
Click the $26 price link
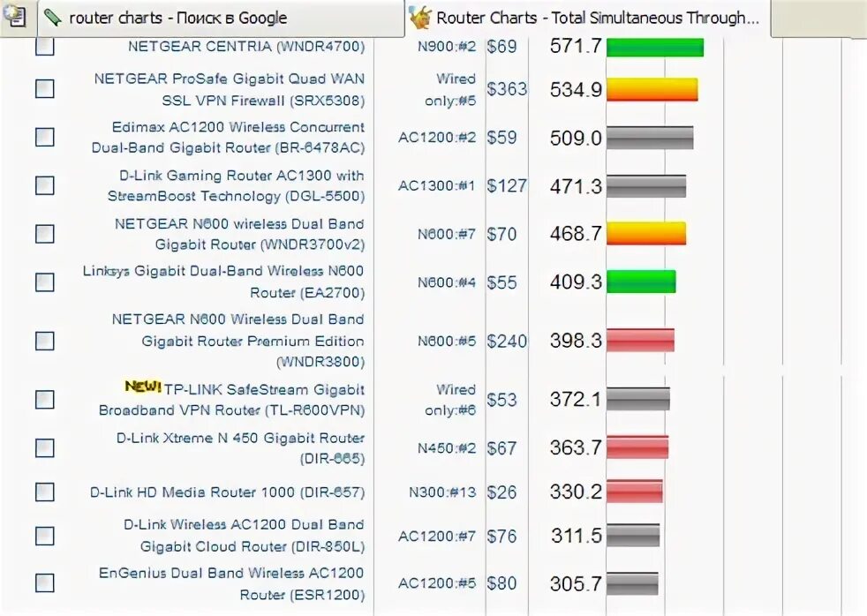[x=501, y=492]
